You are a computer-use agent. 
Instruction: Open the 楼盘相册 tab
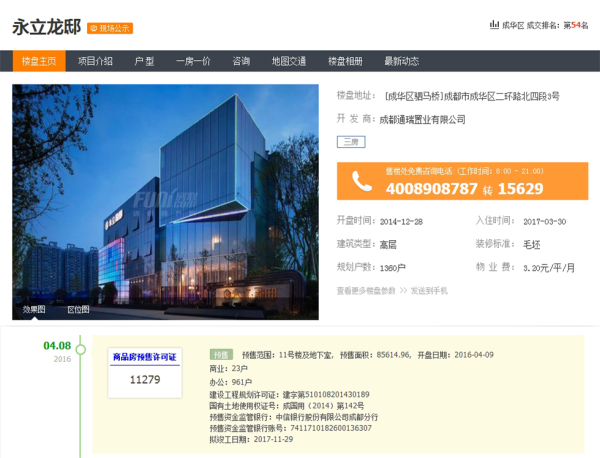click(x=345, y=61)
